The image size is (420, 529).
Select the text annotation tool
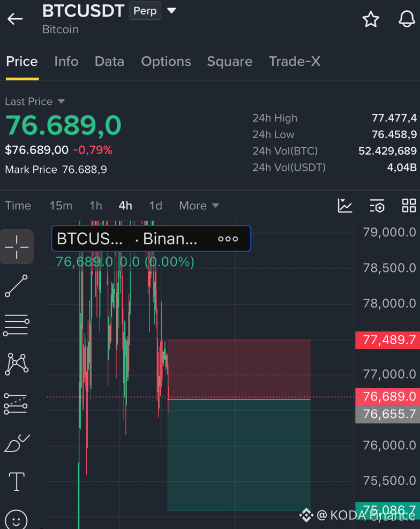click(x=17, y=481)
